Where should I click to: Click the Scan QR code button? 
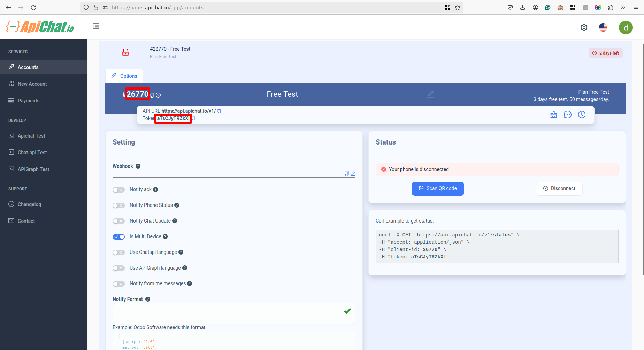[x=438, y=189]
